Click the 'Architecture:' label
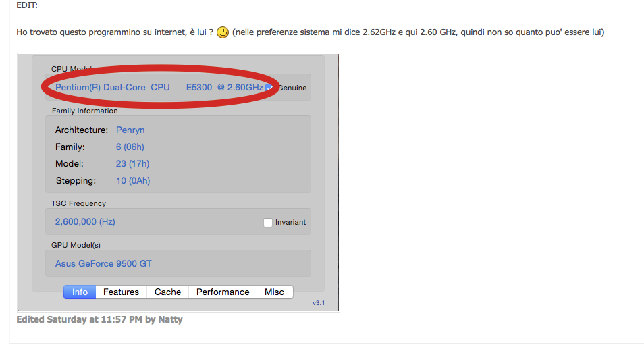Viewport: 644px width, 345px height. (x=81, y=130)
